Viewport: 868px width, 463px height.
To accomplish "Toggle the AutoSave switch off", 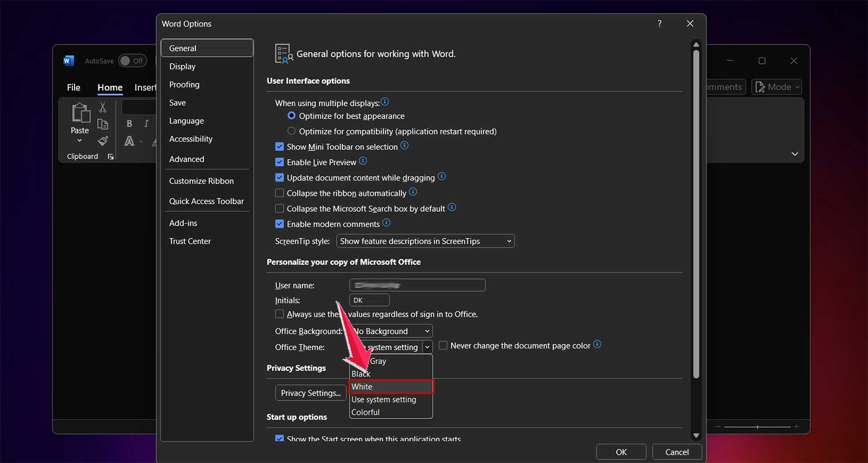I will pyautogui.click(x=132, y=60).
